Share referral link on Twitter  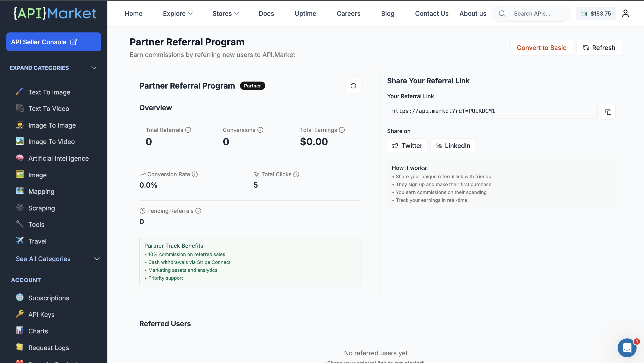tap(407, 146)
